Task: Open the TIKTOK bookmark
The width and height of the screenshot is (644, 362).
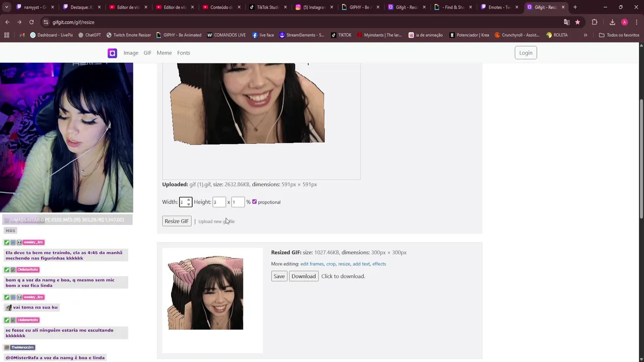Action: click(341, 35)
